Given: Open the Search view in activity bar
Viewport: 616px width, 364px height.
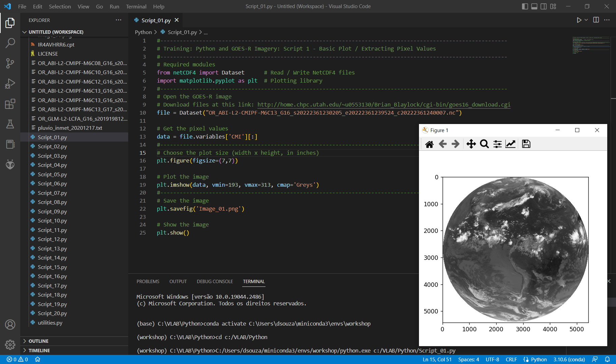Looking at the screenshot, I should pos(10,43).
